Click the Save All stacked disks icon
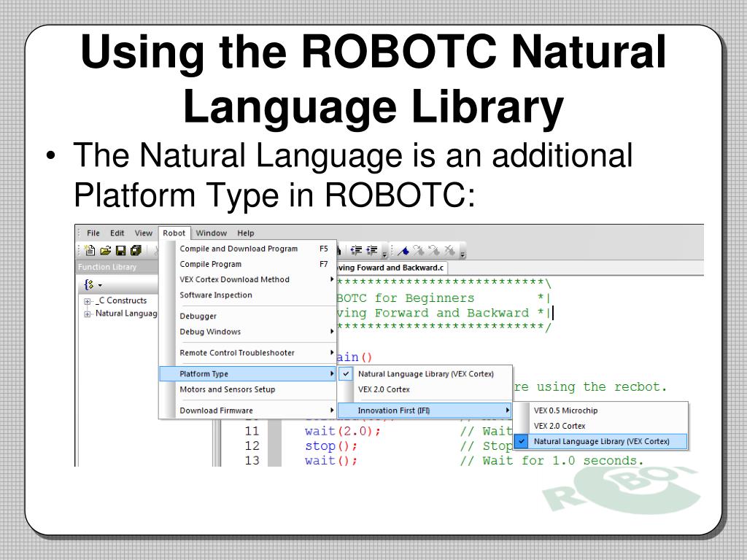747x560 pixels. (135, 250)
